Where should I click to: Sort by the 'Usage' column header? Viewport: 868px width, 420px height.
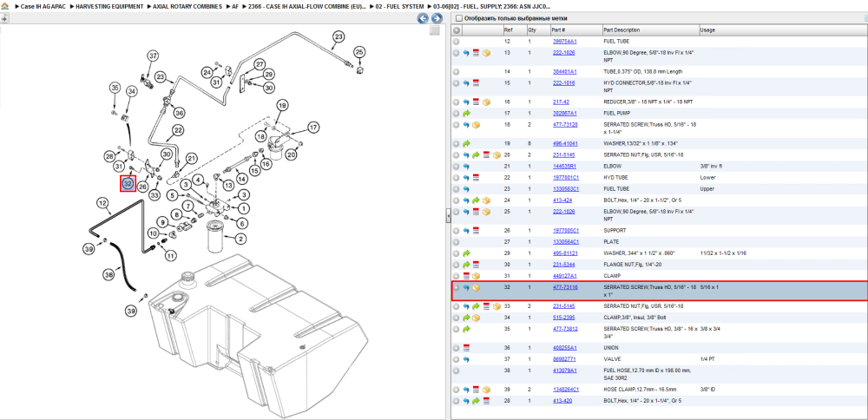[782, 30]
